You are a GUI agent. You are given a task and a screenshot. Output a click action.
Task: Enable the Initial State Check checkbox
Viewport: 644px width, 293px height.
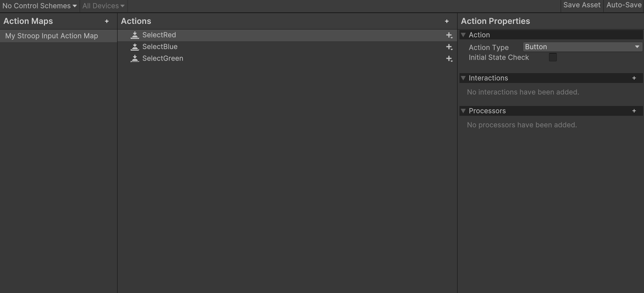point(553,57)
